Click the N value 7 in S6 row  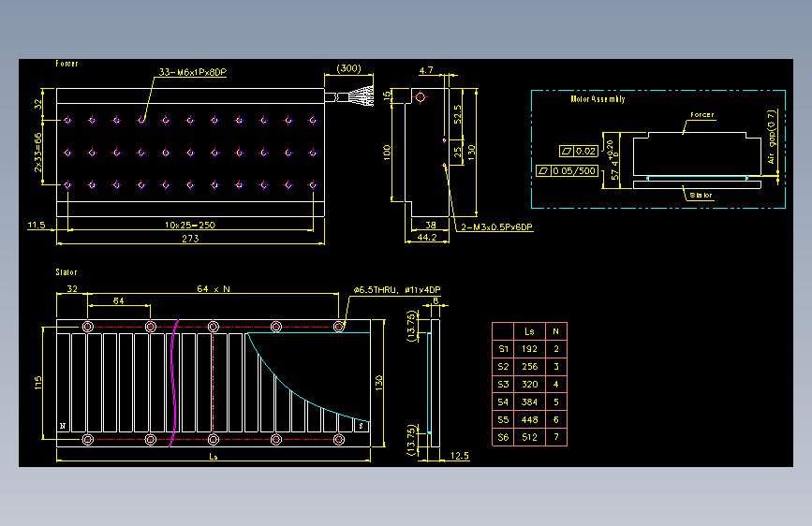(x=556, y=437)
